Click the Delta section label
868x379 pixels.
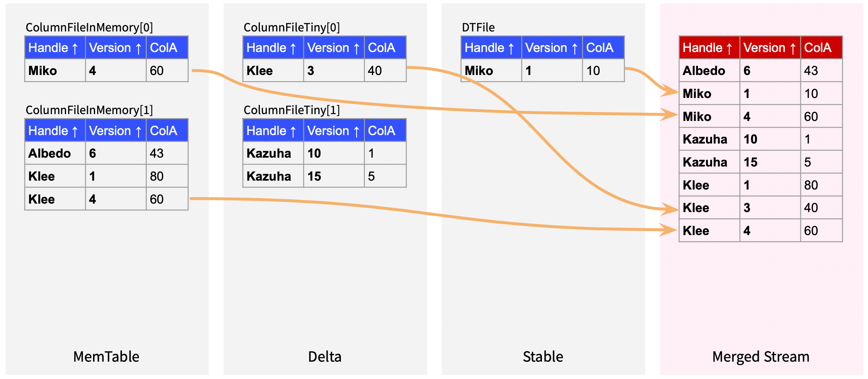point(324,356)
